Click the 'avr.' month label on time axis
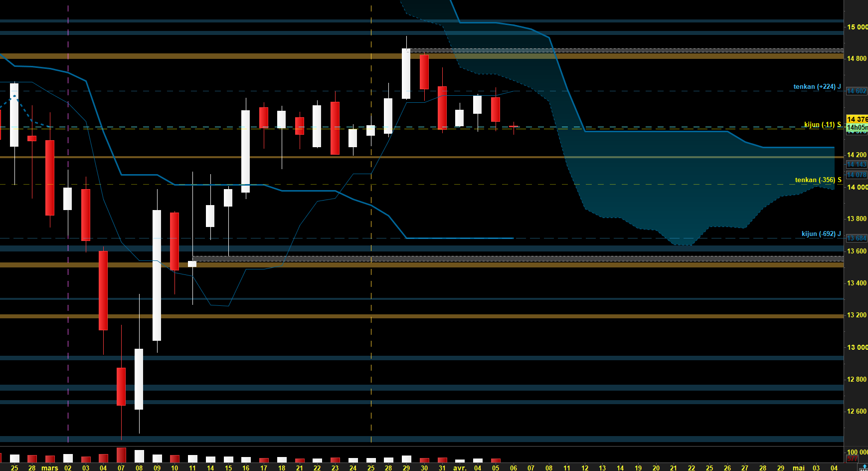Viewport: 868px width, 471px height. pyautogui.click(x=460, y=468)
